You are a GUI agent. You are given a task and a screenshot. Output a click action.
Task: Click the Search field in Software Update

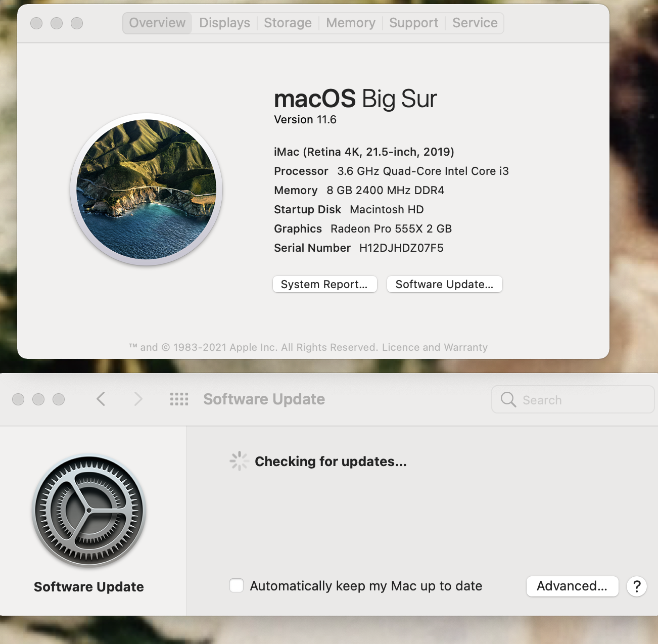(573, 400)
